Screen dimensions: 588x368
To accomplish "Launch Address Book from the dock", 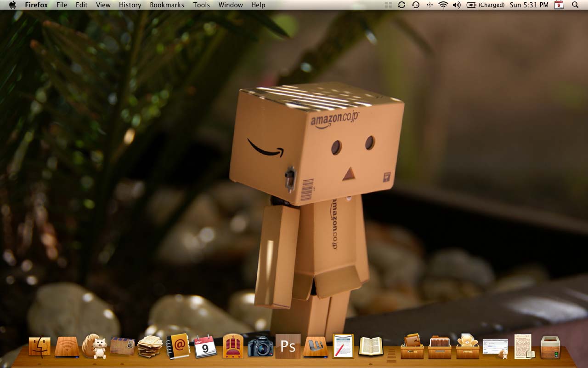I will pos(178,346).
